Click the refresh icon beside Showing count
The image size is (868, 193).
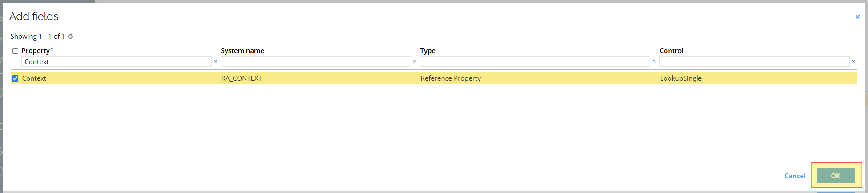pyautogui.click(x=70, y=36)
